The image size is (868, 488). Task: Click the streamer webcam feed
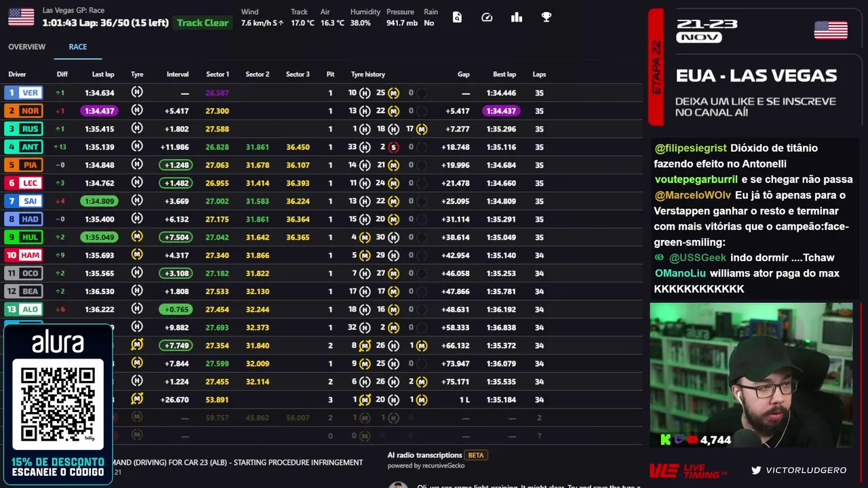click(751, 375)
